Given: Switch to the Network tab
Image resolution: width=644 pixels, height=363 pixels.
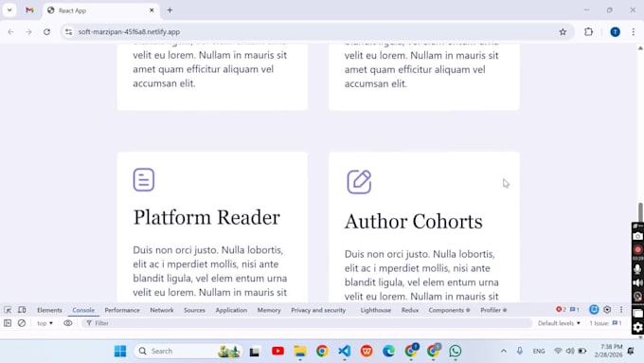Looking at the screenshot, I should tap(162, 310).
